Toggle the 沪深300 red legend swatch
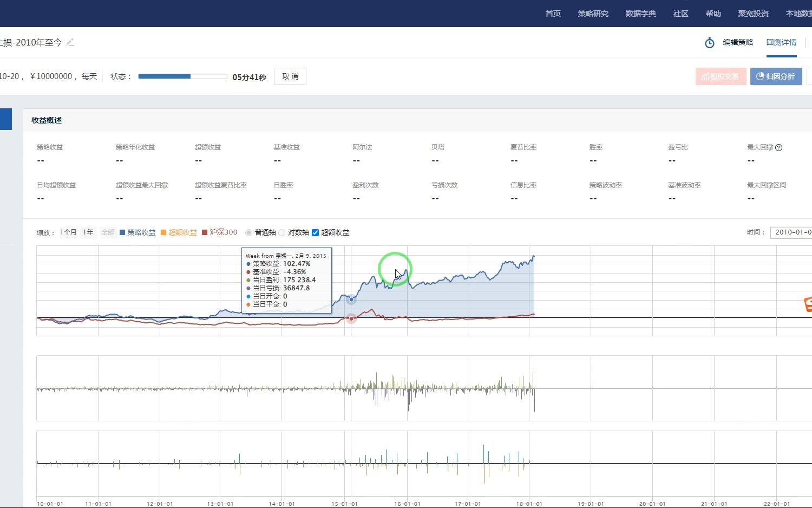This screenshot has width=812, height=508. (205, 232)
